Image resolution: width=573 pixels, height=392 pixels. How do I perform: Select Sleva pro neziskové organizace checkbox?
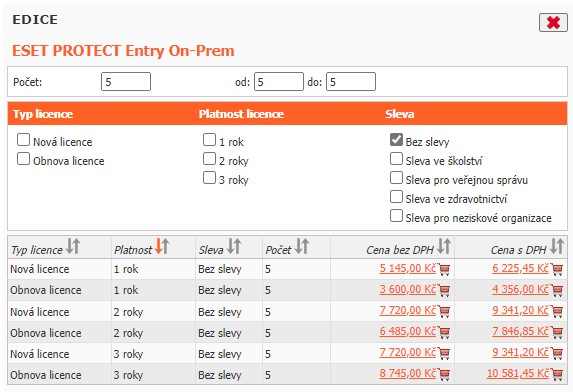pyautogui.click(x=396, y=216)
